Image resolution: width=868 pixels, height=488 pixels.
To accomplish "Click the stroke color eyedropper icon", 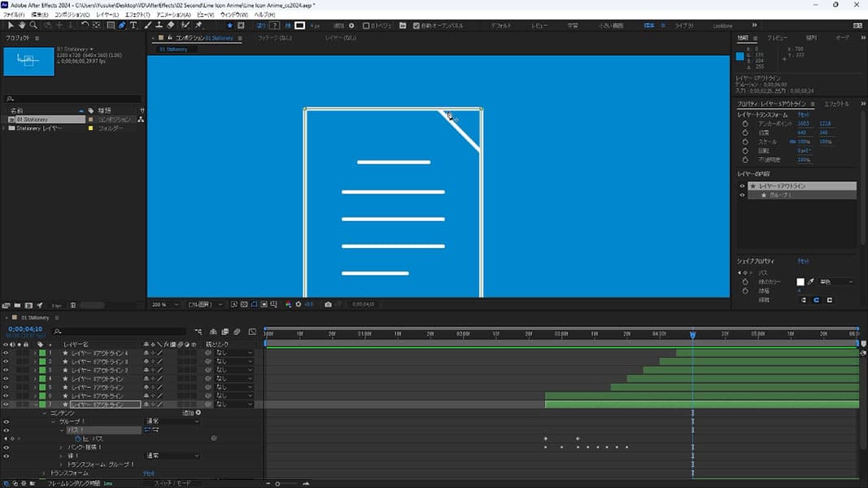I will pos(811,281).
